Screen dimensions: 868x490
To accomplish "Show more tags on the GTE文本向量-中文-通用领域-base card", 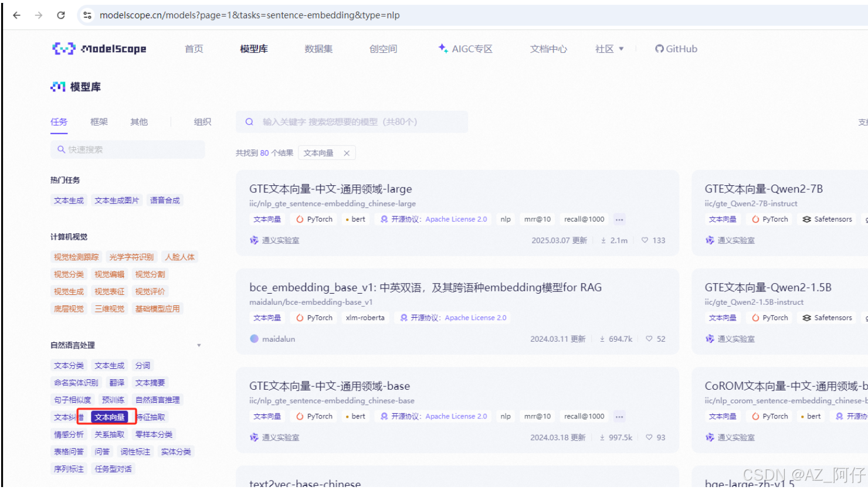I will 619,416.
